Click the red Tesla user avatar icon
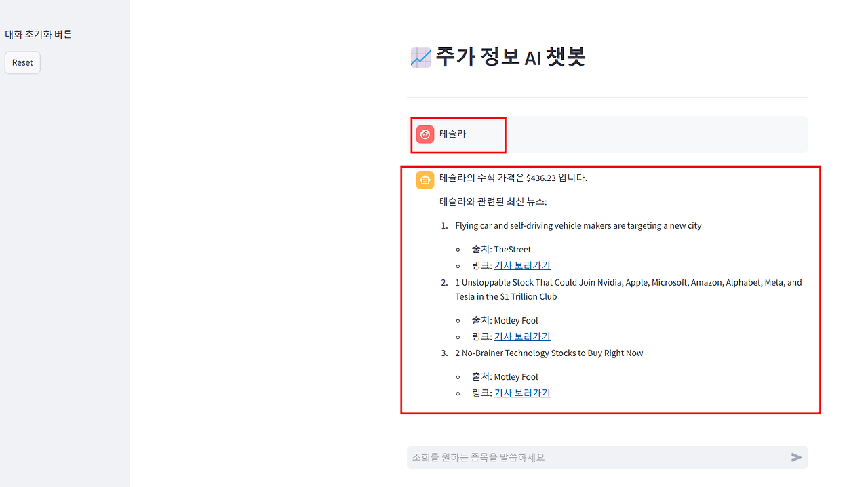Image resolution: width=868 pixels, height=487 pixels. pyautogui.click(x=425, y=134)
